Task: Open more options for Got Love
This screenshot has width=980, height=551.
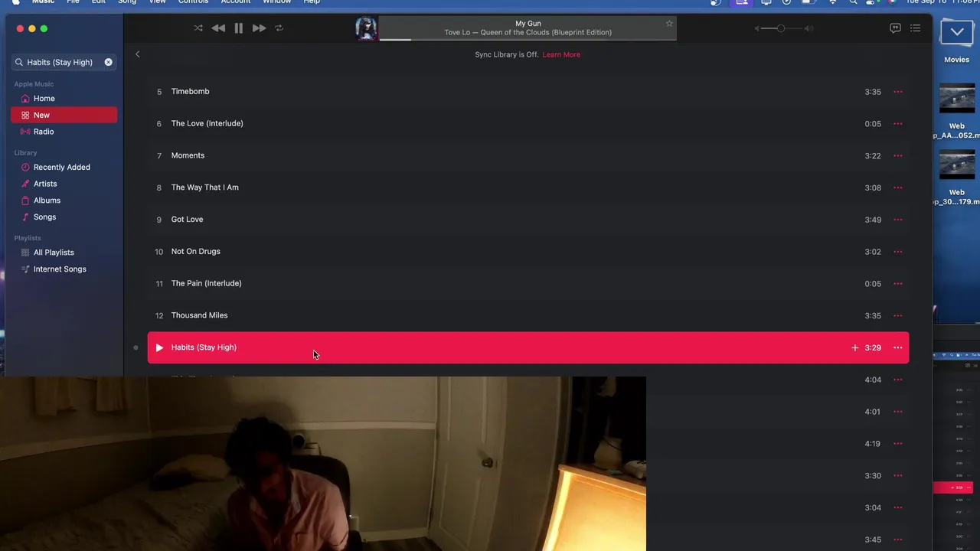Action: click(x=898, y=220)
